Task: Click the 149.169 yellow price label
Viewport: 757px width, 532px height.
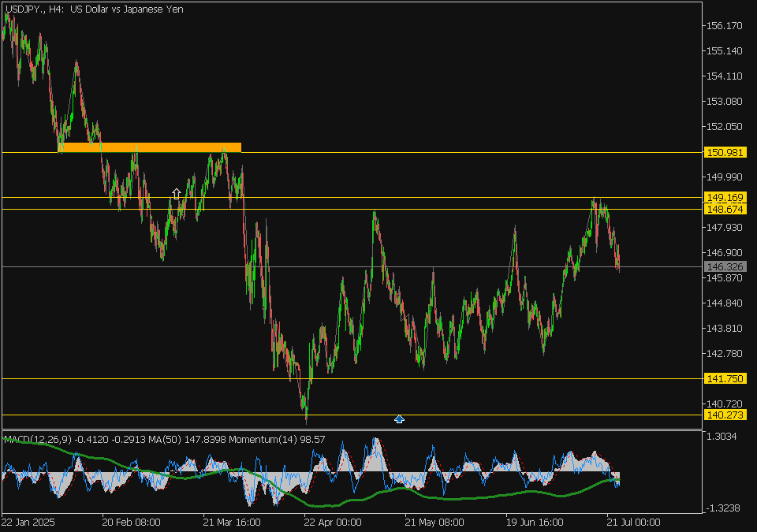Action: coord(725,198)
